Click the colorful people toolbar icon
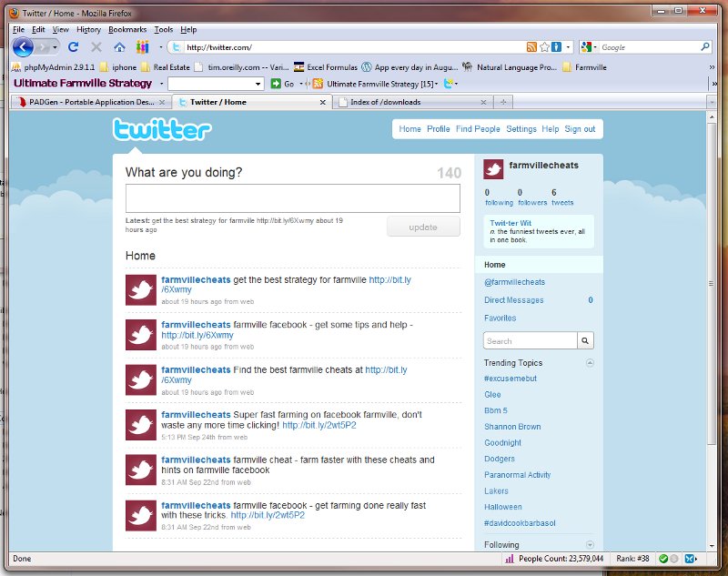The height and width of the screenshot is (576, 728). [142, 47]
